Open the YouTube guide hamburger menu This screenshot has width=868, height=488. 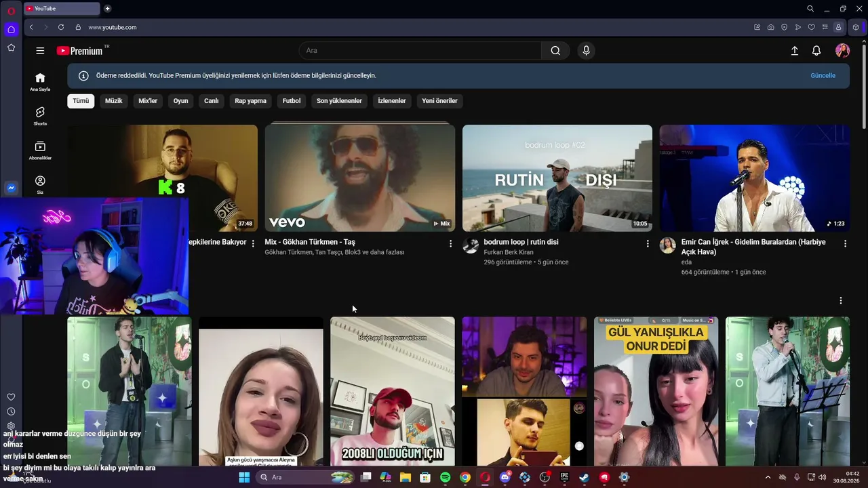pyautogui.click(x=40, y=51)
